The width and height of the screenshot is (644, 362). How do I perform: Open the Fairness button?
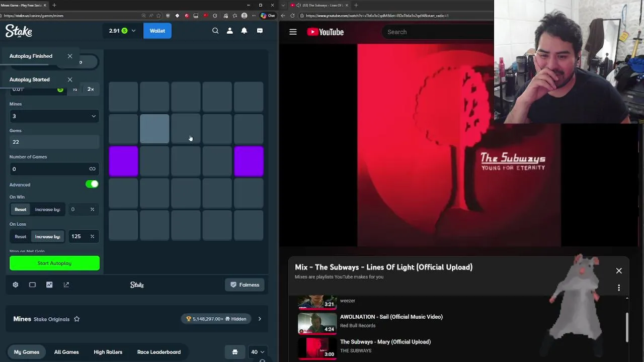[x=245, y=285]
